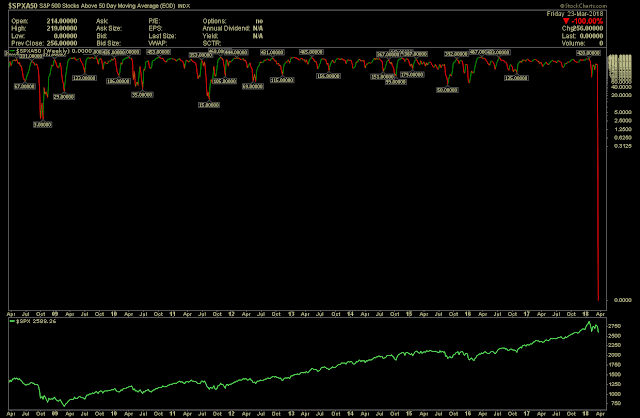Click the Annual Dividend label
This screenshot has width=640, height=418.
[226, 28]
